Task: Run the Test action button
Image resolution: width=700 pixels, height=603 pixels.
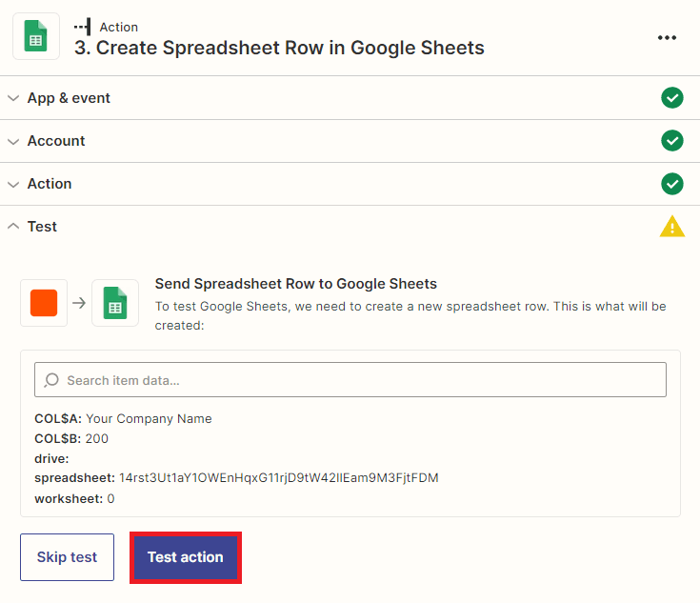Action: tap(185, 557)
